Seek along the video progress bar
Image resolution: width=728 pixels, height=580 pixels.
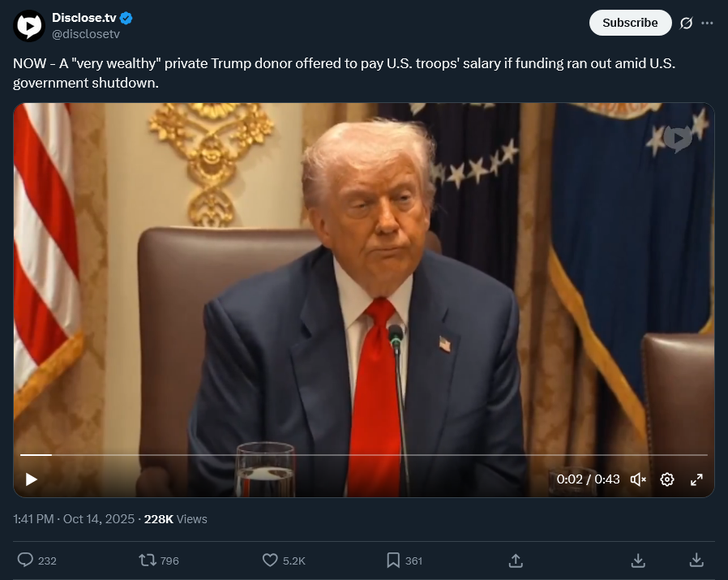tap(363, 454)
